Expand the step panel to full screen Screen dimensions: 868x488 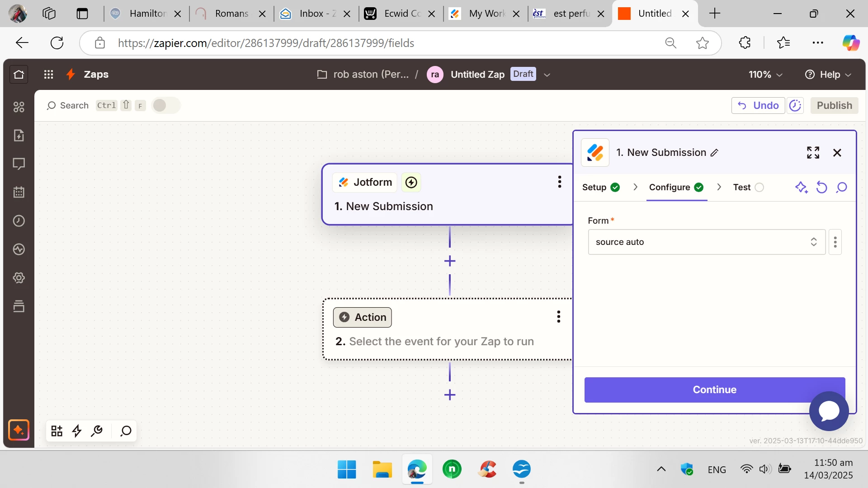point(813,153)
